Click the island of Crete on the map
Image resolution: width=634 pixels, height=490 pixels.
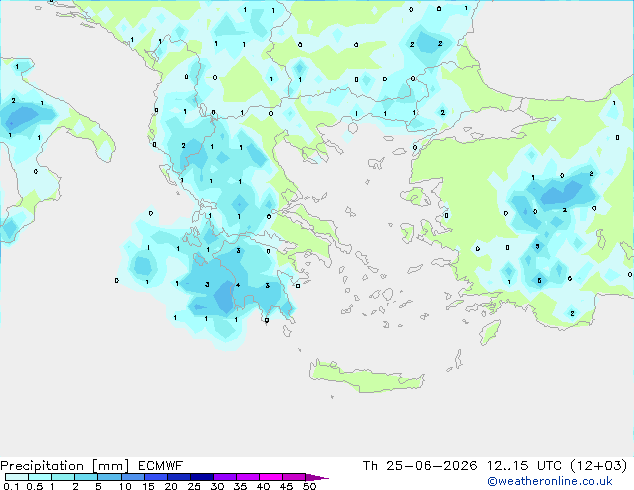(x=366, y=378)
